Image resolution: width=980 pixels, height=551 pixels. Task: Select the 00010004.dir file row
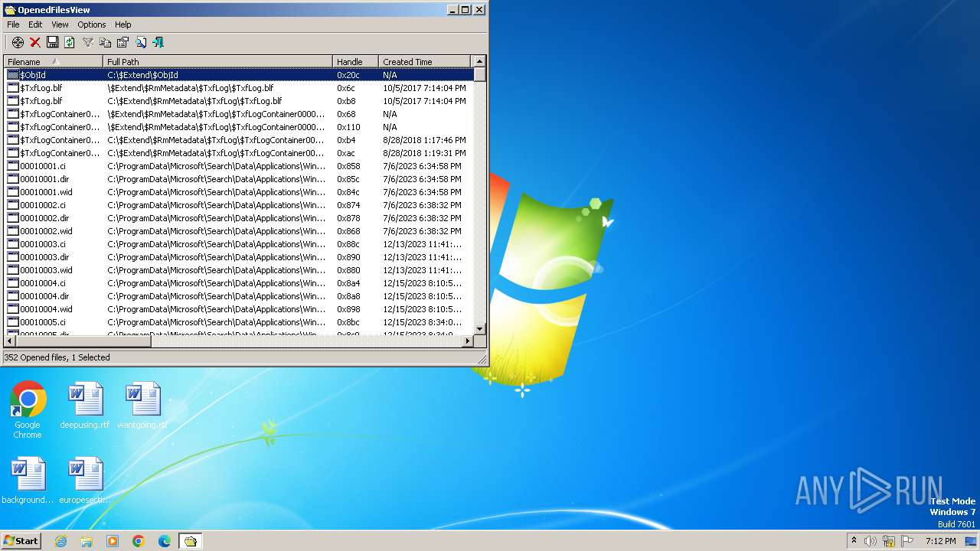pos(239,296)
